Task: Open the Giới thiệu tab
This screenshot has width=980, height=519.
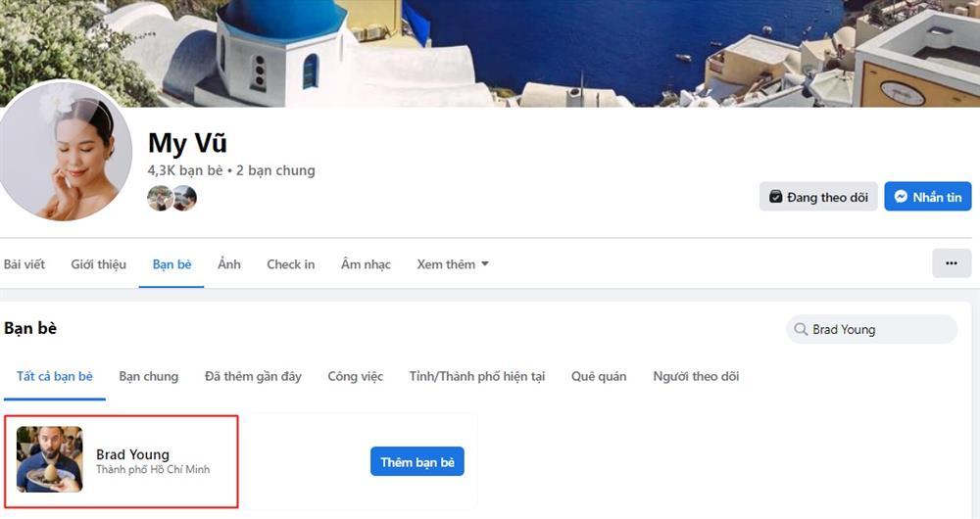Action: [x=99, y=264]
